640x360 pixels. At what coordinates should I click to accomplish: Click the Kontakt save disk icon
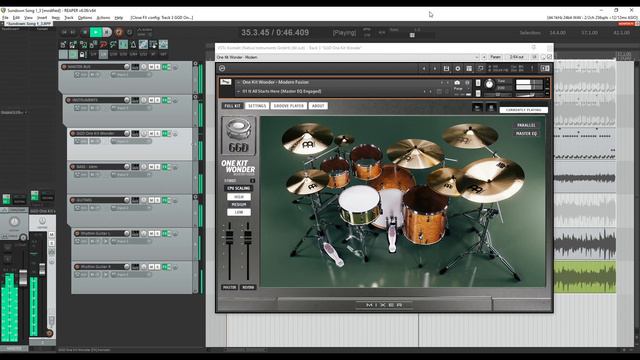(x=446, y=69)
